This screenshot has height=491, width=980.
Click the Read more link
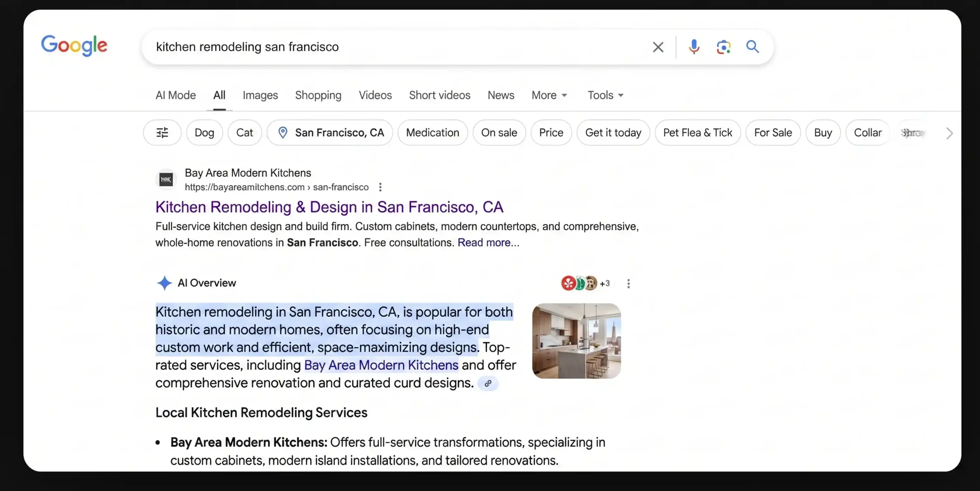click(x=488, y=242)
